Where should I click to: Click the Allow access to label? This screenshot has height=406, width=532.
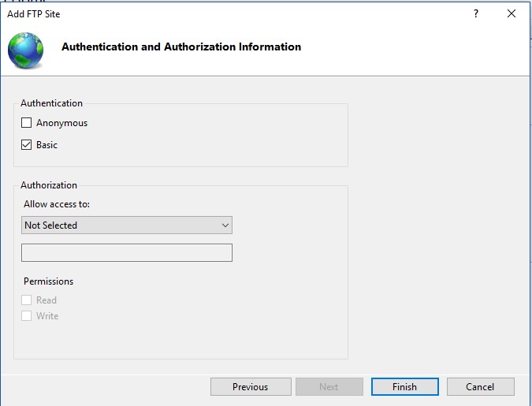[57, 204]
